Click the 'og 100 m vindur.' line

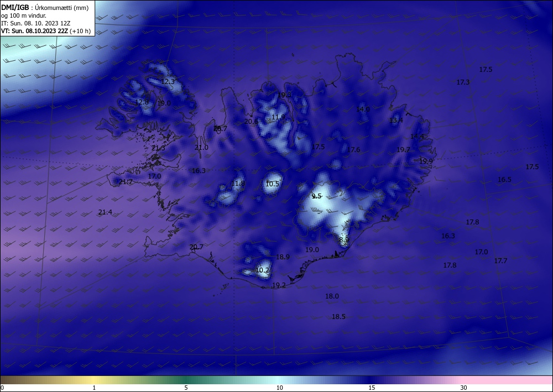click(x=24, y=15)
